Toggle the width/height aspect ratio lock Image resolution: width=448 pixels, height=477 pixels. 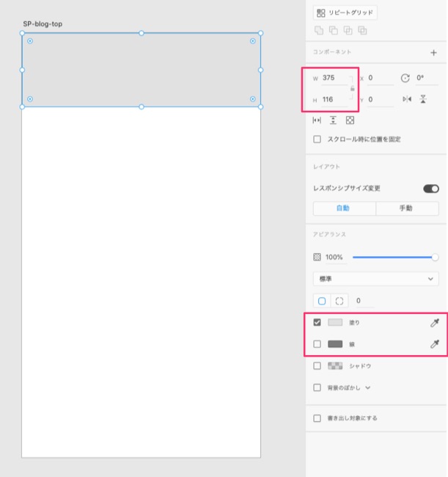click(353, 88)
